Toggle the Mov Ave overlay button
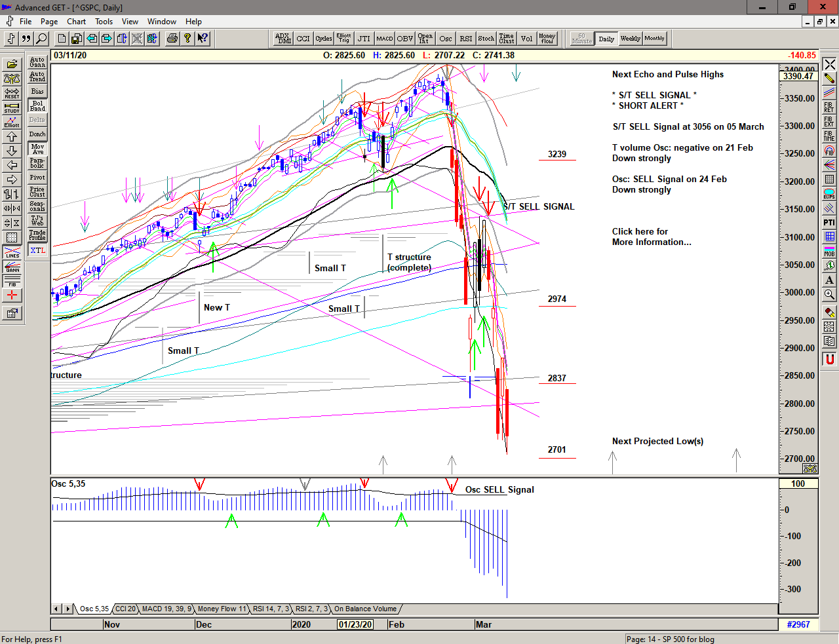Viewport: 839px width, 644px height. tap(37, 149)
